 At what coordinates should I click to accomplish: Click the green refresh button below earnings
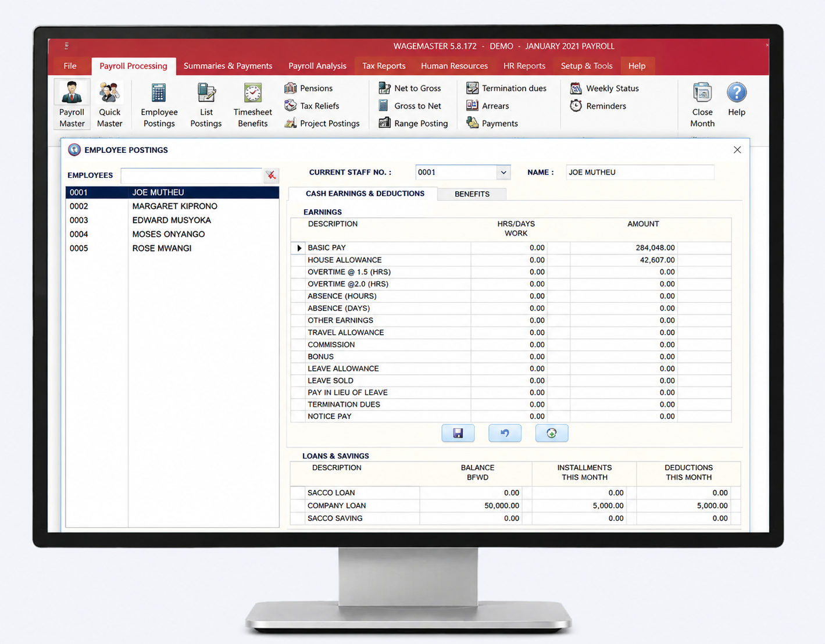tap(552, 433)
